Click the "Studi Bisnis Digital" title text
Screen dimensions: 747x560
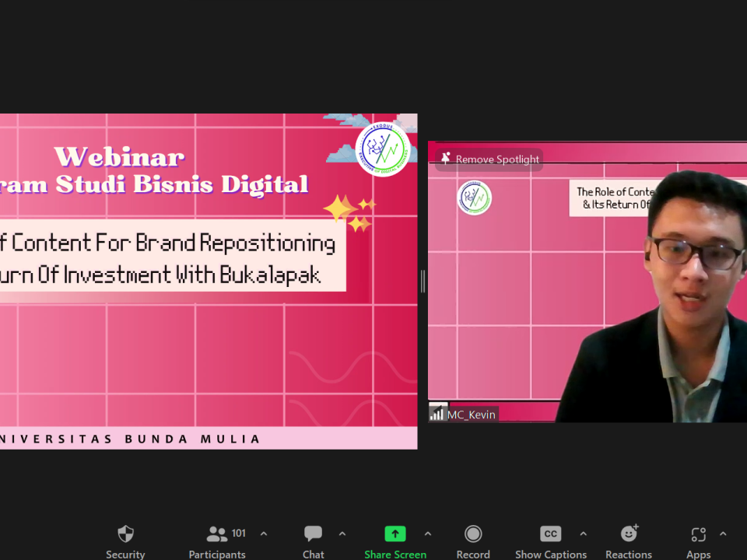click(182, 184)
